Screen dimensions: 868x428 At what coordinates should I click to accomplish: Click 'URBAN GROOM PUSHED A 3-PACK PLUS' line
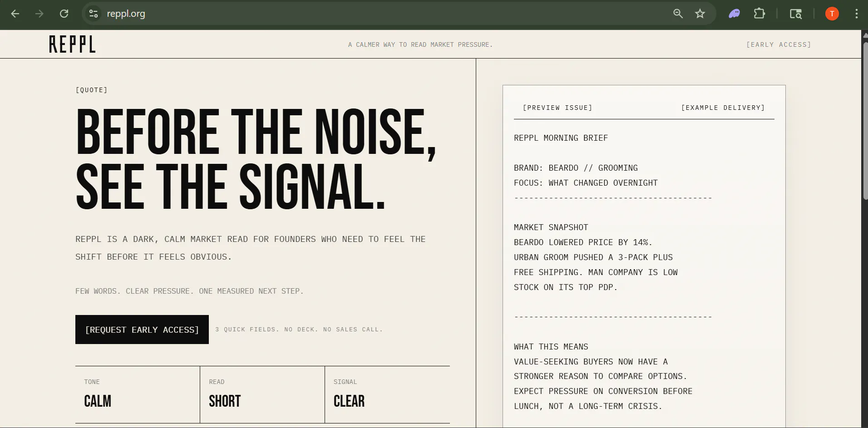point(593,257)
